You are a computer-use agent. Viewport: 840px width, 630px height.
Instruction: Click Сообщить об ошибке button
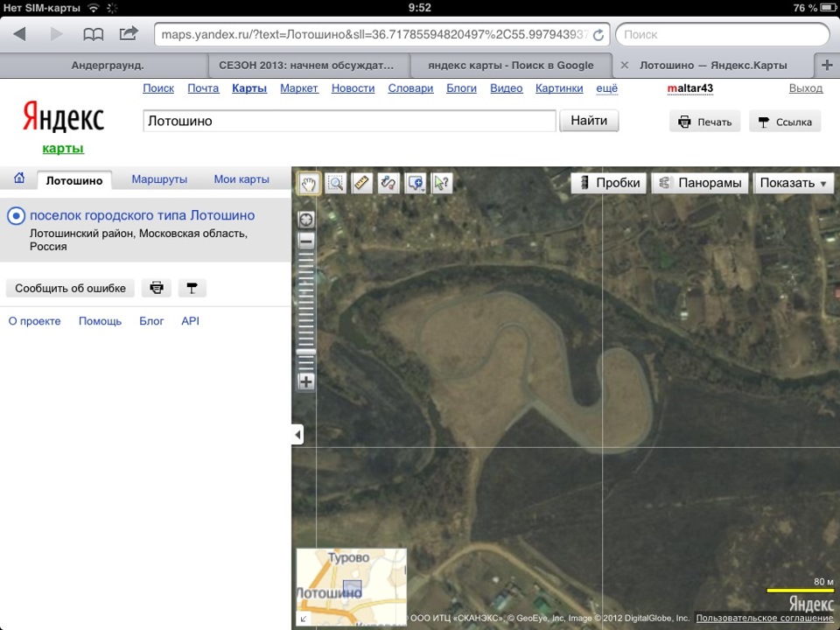(70, 288)
